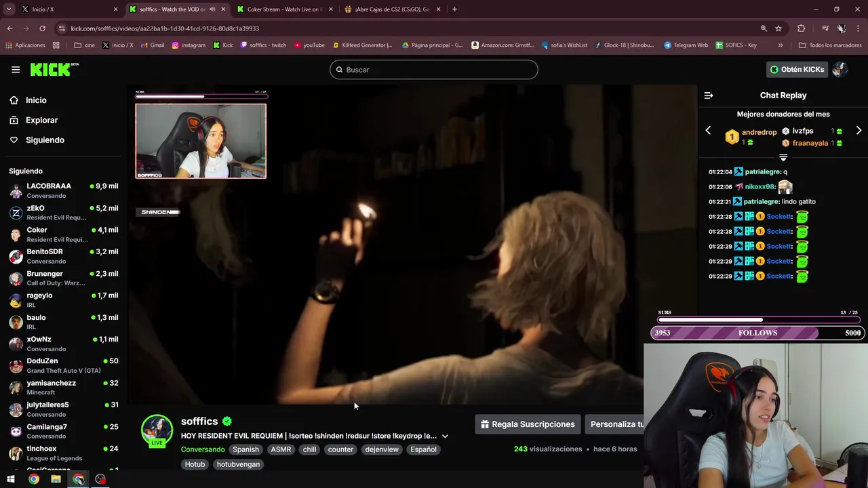Click Regala Suscripciones button

pos(528,424)
